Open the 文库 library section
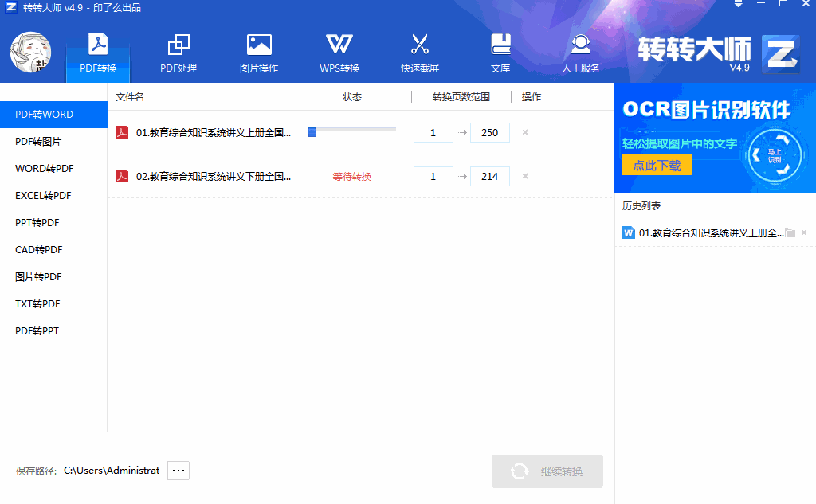Viewport: 816px width, 504px height. (500, 53)
